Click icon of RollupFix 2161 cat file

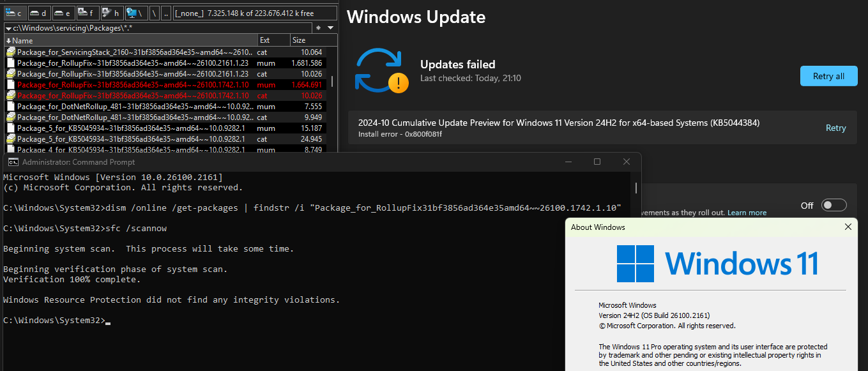click(x=11, y=73)
